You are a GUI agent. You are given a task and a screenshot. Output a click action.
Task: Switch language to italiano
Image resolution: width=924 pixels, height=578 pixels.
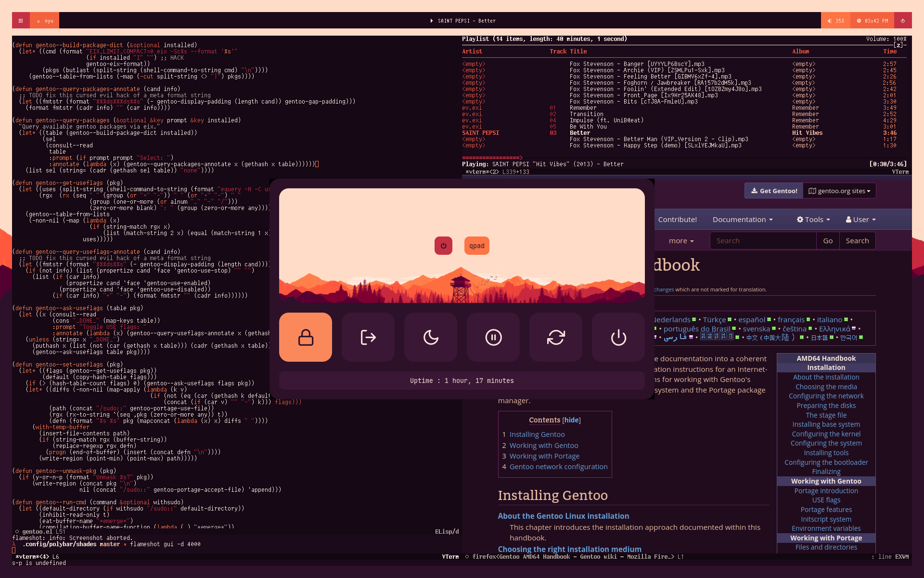[x=830, y=320]
